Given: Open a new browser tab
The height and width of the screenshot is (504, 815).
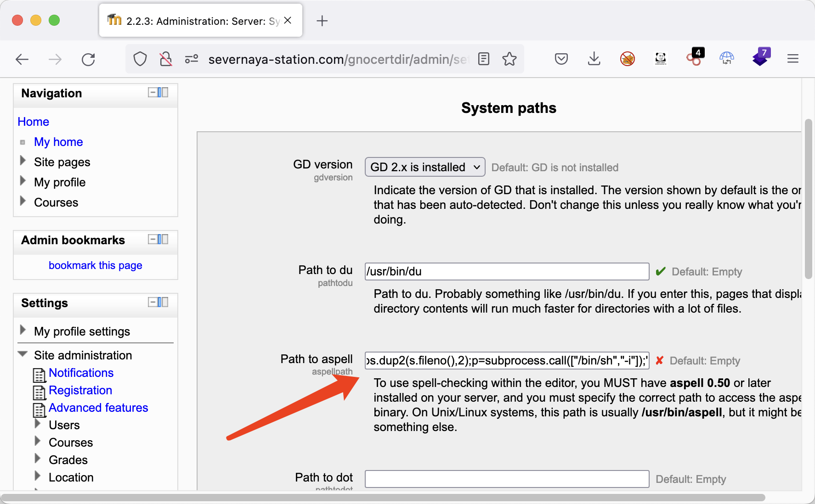Looking at the screenshot, I should (322, 21).
